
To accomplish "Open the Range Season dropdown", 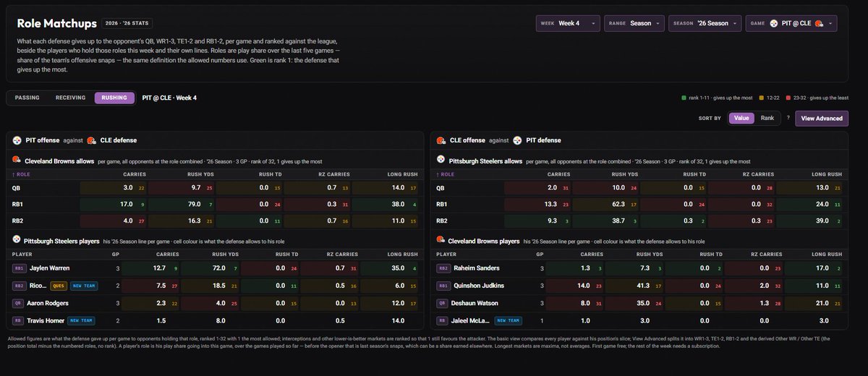I will pos(634,23).
